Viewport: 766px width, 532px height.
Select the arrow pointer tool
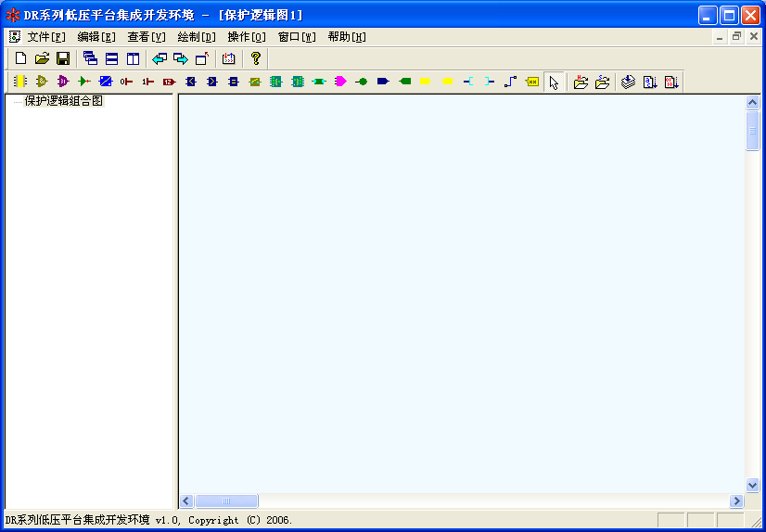554,82
